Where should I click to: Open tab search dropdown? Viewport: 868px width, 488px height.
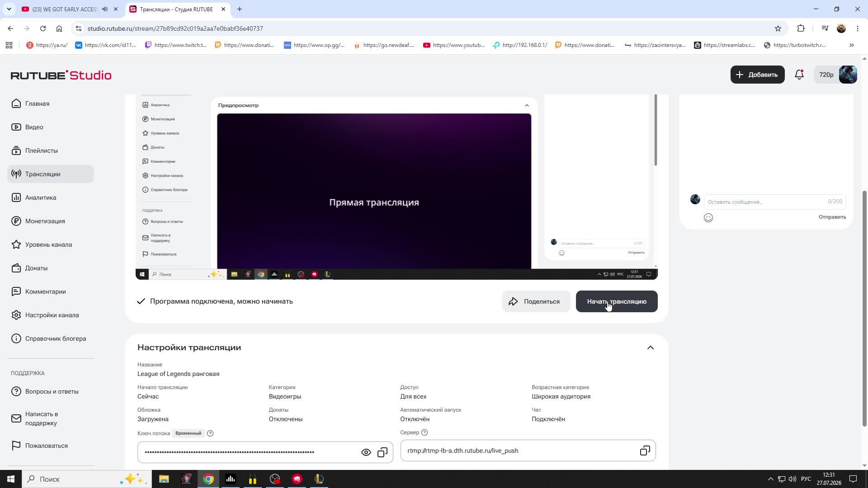[x=9, y=9]
